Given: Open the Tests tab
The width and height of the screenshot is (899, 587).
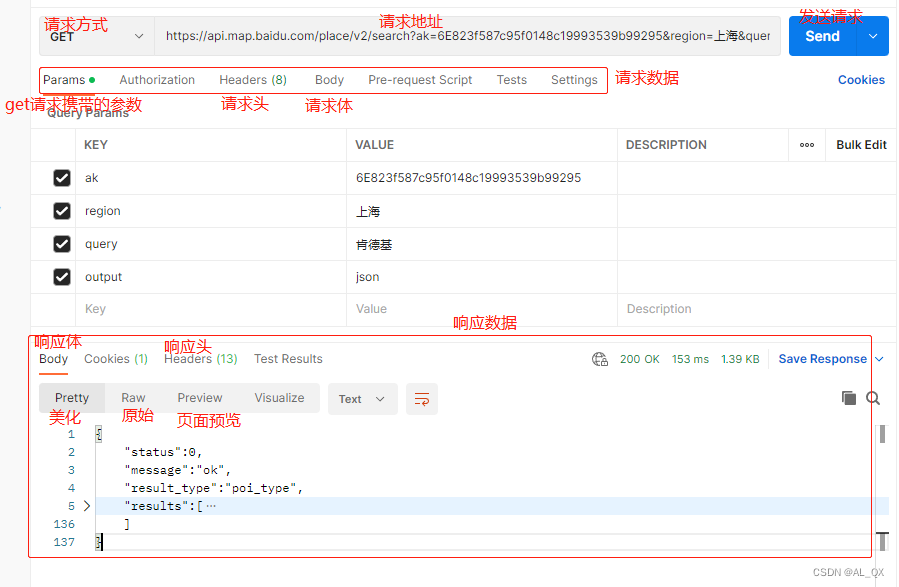Looking at the screenshot, I should pyautogui.click(x=511, y=80).
